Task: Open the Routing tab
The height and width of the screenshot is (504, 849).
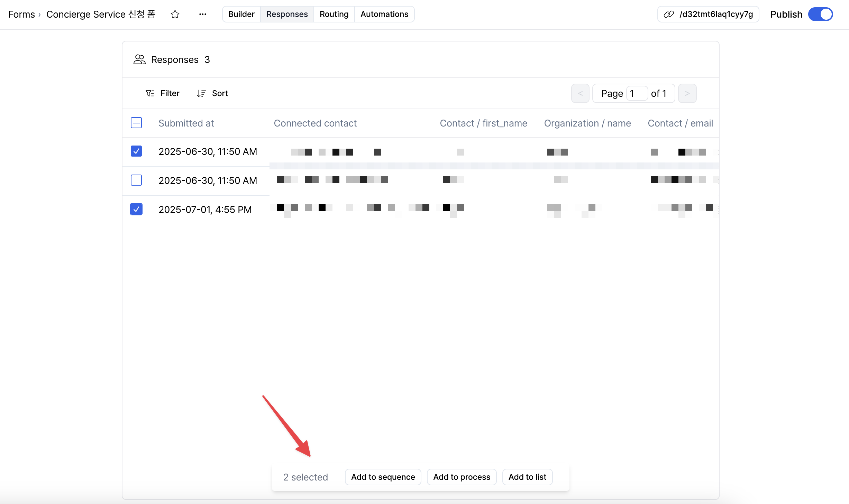Action: click(x=334, y=14)
